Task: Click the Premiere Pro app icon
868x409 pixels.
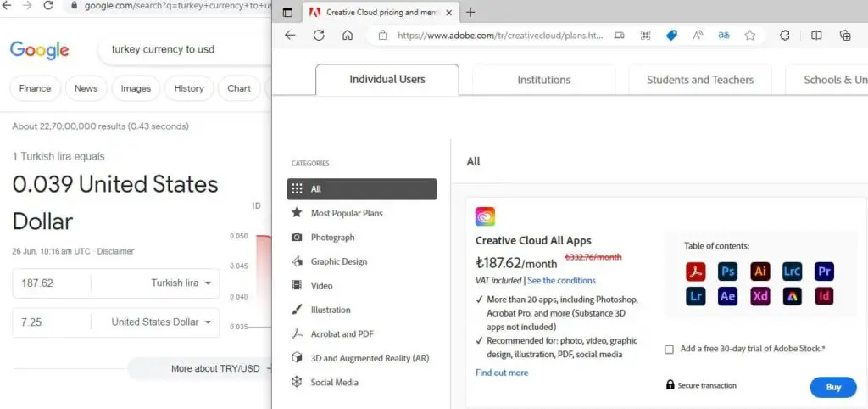Action: click(x=824, y=272)
